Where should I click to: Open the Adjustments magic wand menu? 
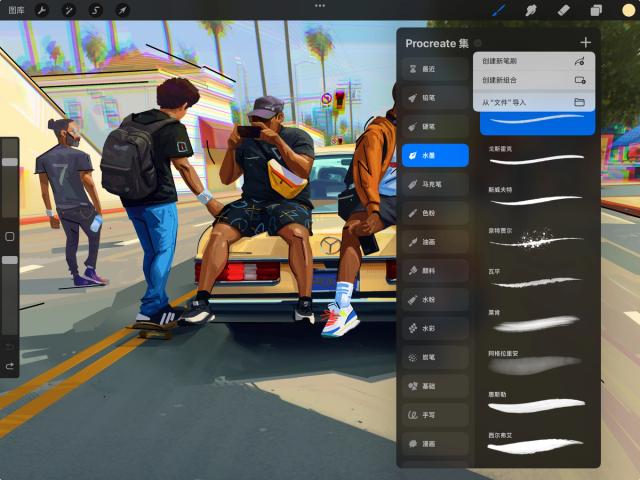69,10
